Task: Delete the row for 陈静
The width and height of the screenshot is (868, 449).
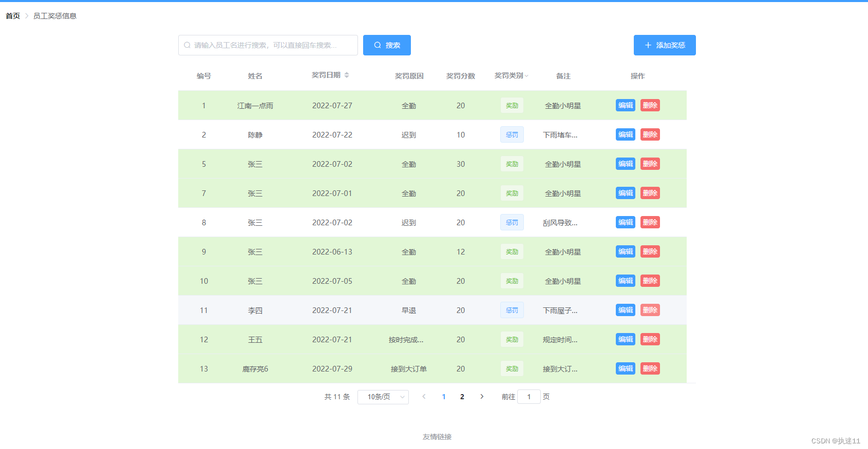Action: tap(650, 134)
